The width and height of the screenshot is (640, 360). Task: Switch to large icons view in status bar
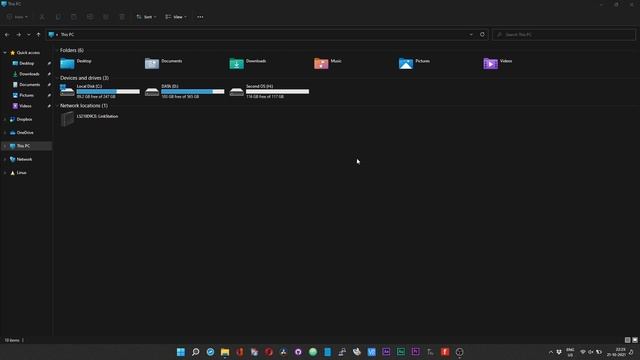[x=635, y=340]
